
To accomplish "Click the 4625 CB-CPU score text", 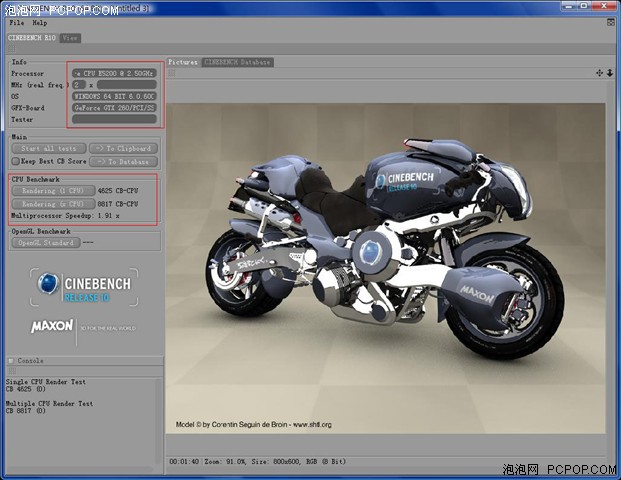I will pos(118,191).
